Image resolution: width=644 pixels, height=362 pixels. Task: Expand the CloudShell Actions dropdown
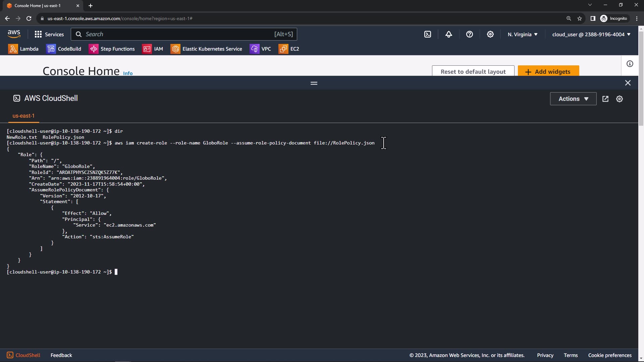(573, 99)
